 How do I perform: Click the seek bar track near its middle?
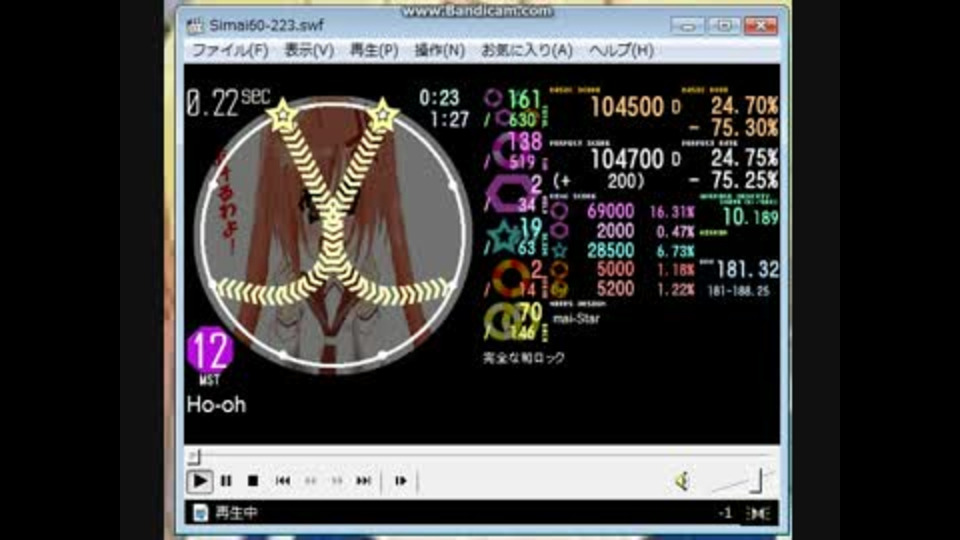tap(481, 456)
